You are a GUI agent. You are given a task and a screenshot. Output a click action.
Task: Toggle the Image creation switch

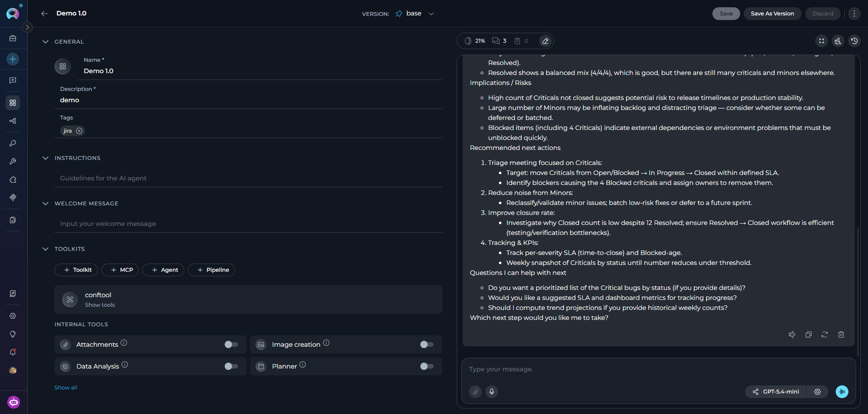coord(427,344)
